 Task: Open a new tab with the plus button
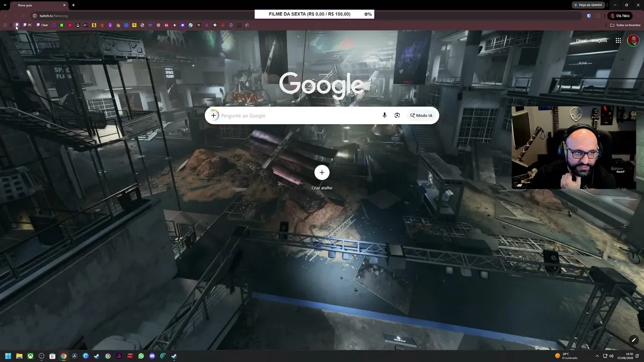73,5
